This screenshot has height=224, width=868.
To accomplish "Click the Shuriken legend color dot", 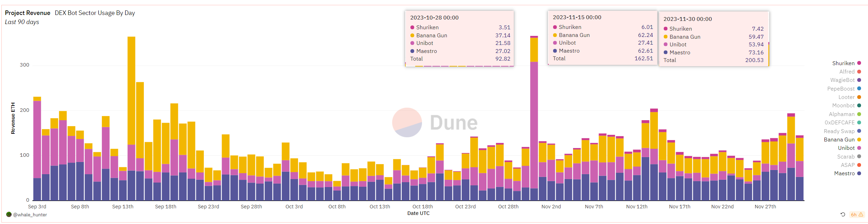I will point(859,63).
